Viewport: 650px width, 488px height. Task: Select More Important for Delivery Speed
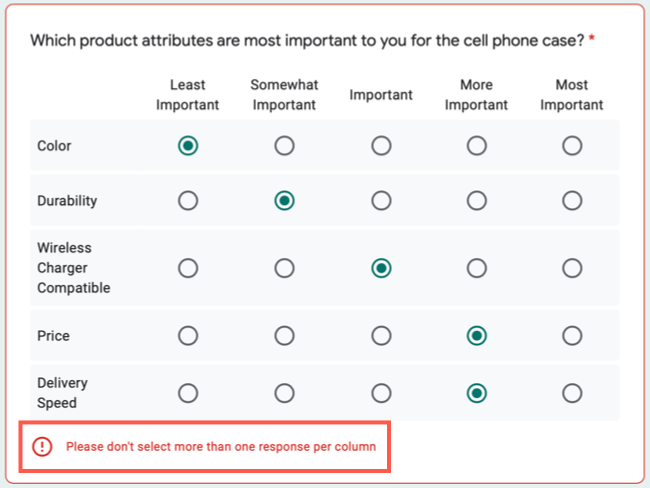point(477,393)
